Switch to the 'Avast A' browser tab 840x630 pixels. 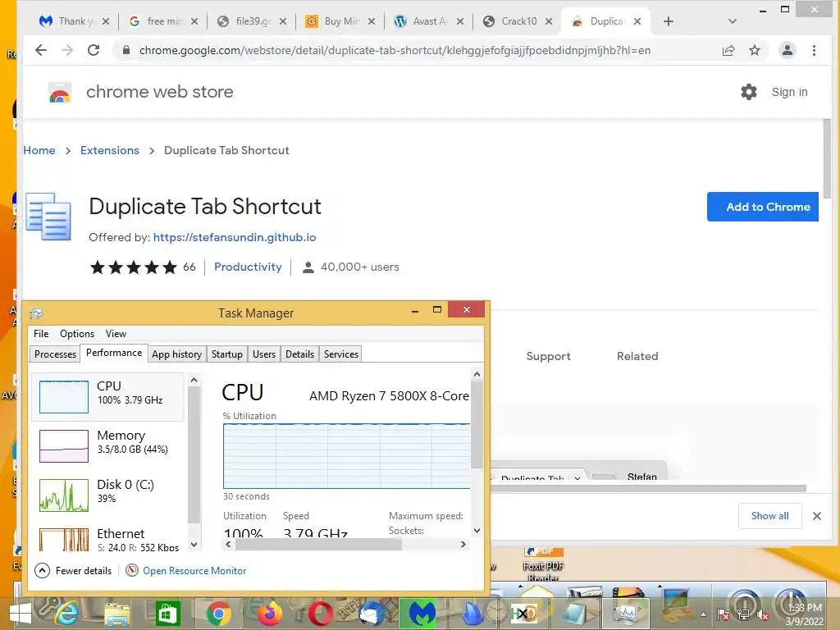click(428, 21)
